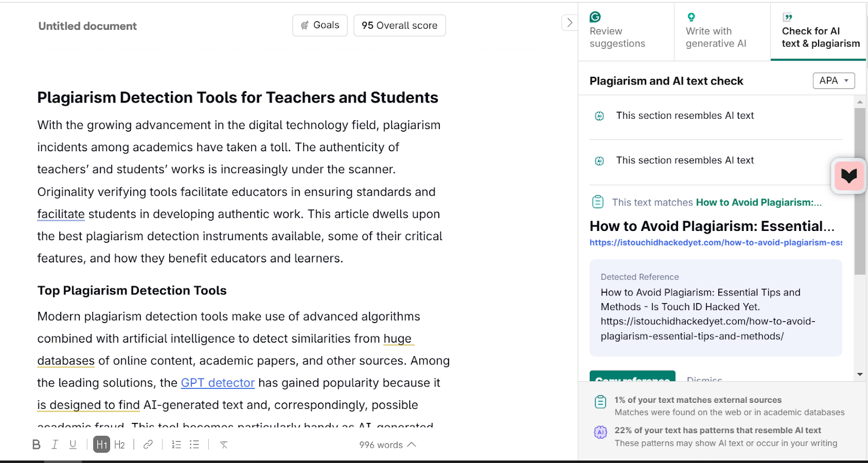Screen dimensions: 868x463
Task: Toggle the H2 heading style
Action: click(x=119, y=445)
